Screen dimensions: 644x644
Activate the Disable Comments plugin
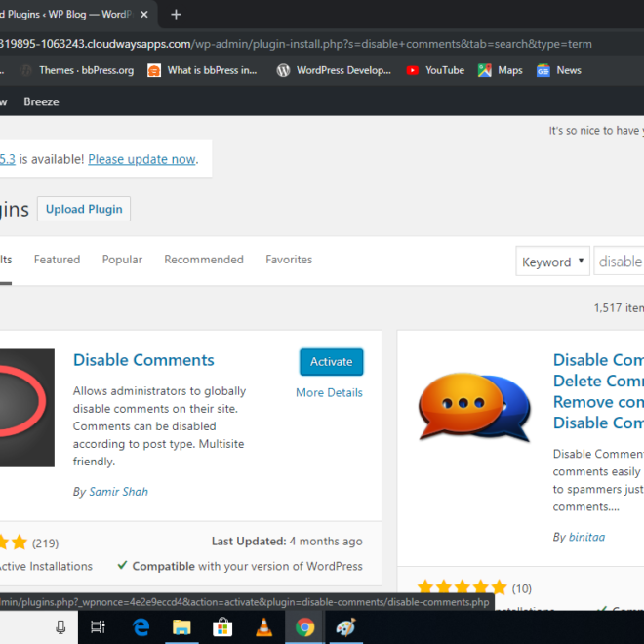332,362
